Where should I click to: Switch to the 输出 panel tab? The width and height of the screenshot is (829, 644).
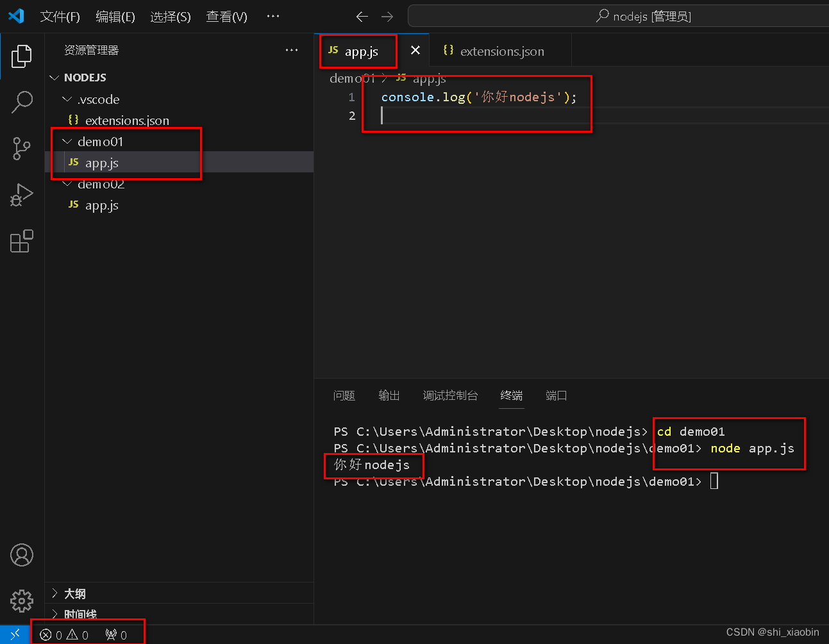pos(389,395)
